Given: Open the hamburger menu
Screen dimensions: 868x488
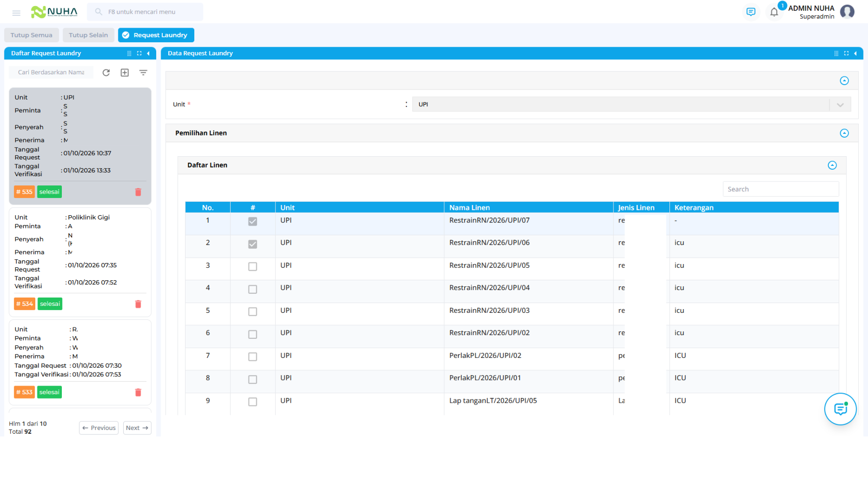Looking at the screenshot, I should coord(16,12).
